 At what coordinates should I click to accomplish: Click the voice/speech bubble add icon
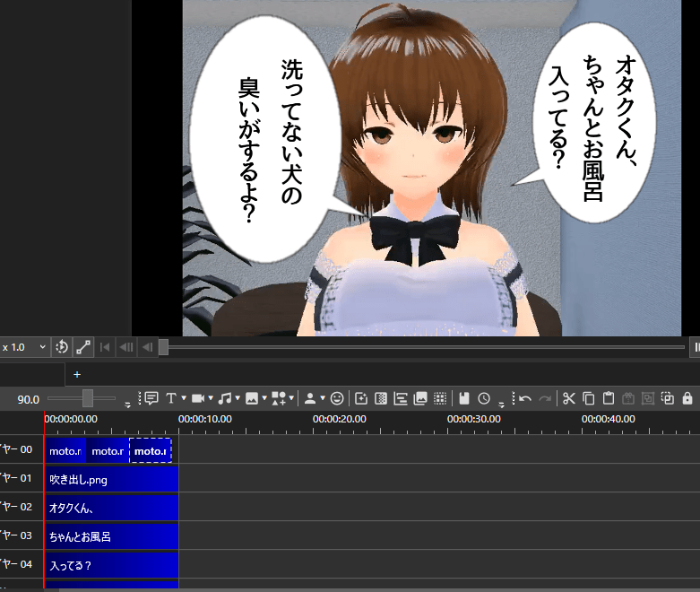coord(151,398)
